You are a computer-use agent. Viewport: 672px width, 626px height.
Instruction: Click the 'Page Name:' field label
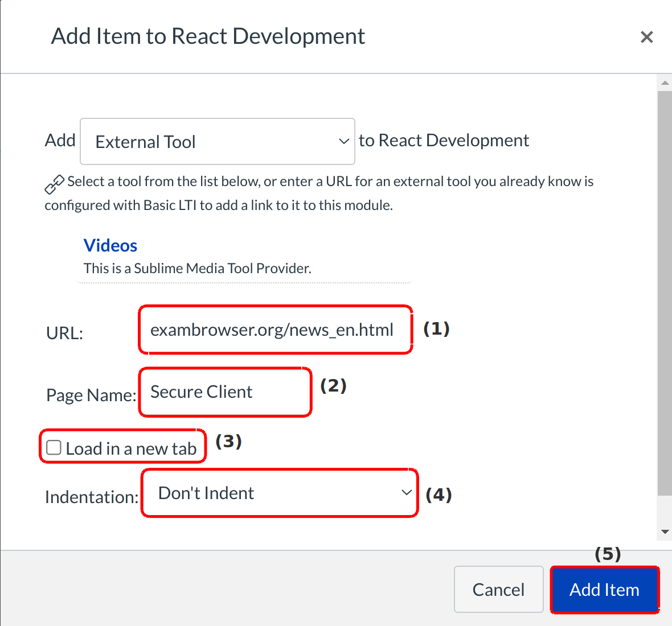click(91, 395)
